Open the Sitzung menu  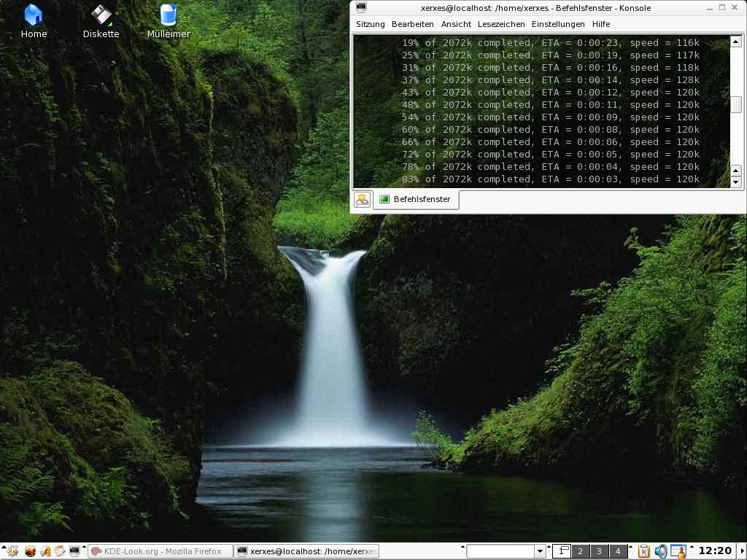370,24
